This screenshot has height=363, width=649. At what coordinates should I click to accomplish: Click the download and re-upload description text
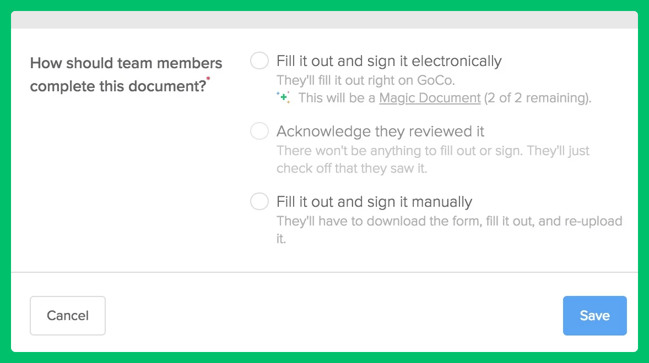coord(449,230)
